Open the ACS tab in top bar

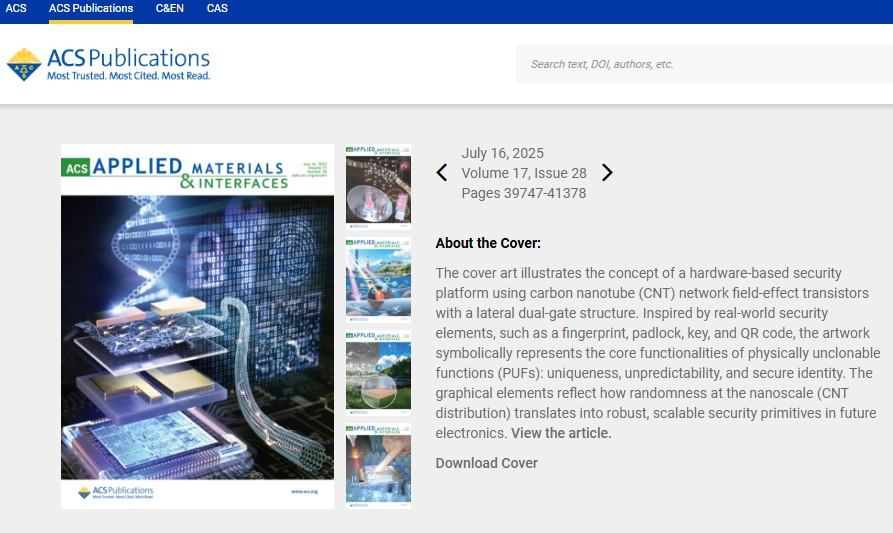16,9
